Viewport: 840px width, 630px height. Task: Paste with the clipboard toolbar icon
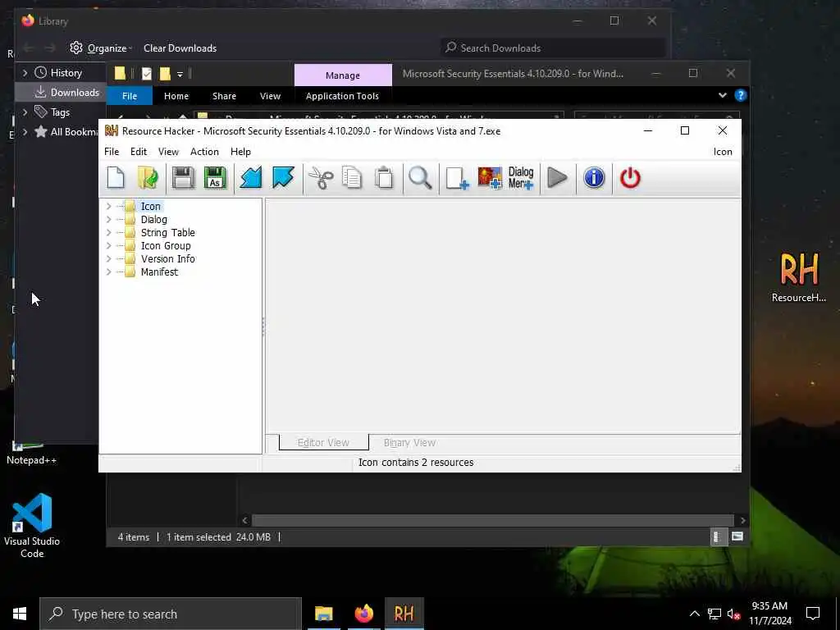point(384,178)
